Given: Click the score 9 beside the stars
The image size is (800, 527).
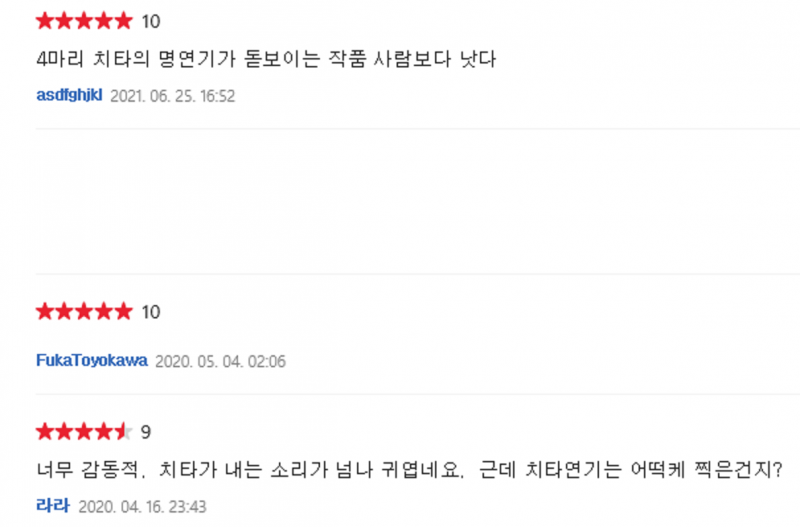Looking at the screenshot, I should 146,433.
